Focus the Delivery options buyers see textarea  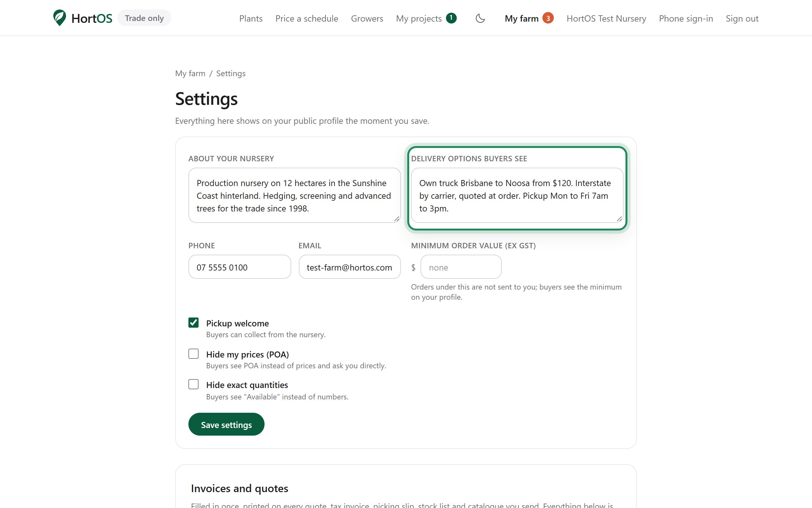pyautogui.click(x=517, y=195)
